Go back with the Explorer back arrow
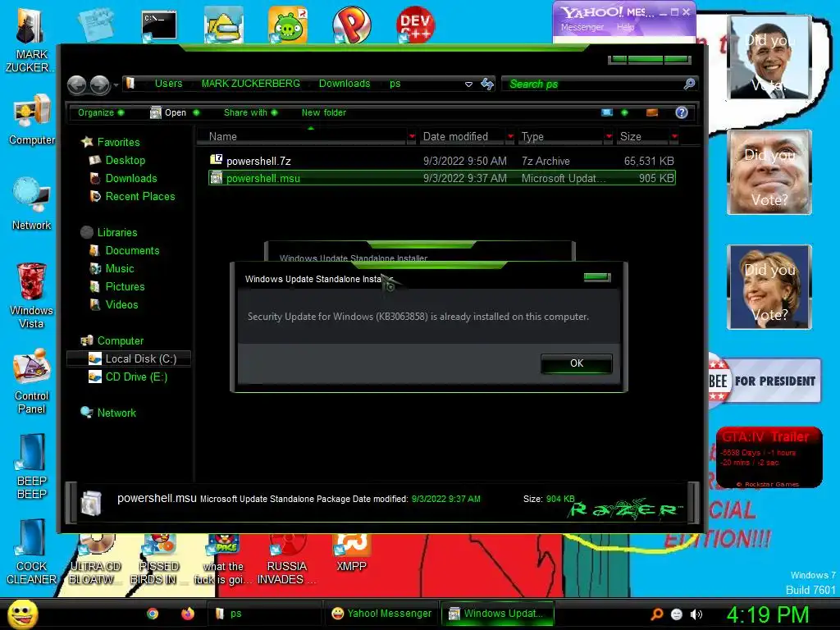 (77, 84)
